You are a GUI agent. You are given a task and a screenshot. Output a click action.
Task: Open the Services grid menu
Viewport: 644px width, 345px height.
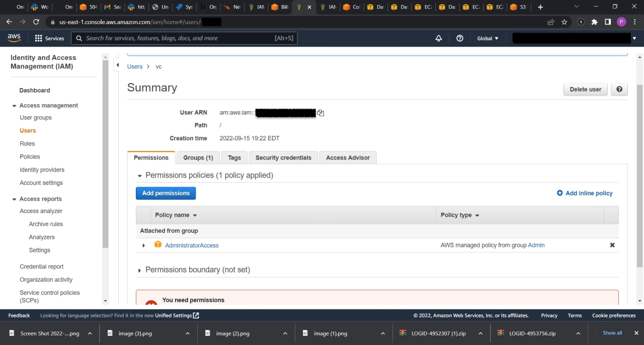coord(49,38)
